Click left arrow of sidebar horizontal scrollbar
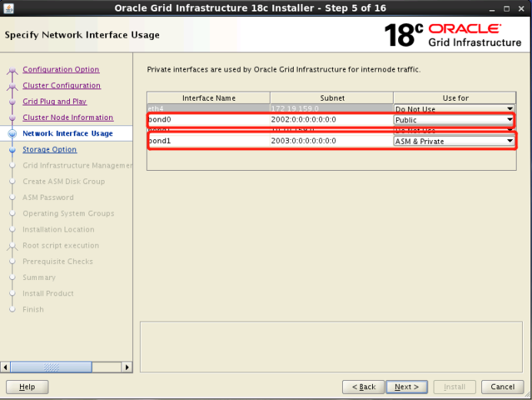532x400 pixels. pos(5,367)
